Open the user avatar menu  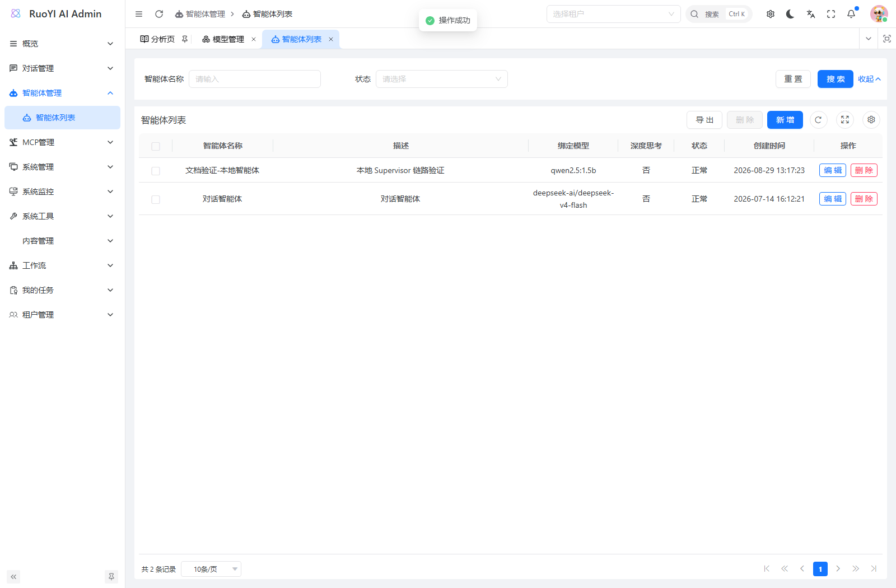tap(879, 14)
